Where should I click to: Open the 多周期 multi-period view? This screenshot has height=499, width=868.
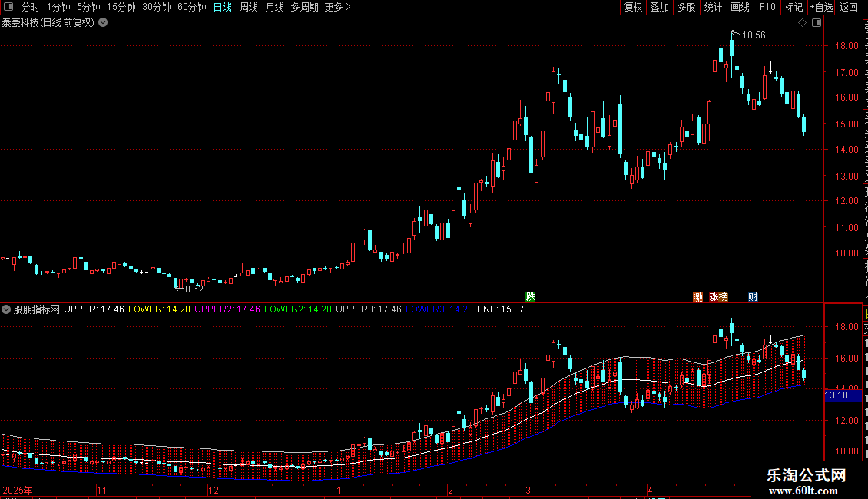(x=304, y=7)
